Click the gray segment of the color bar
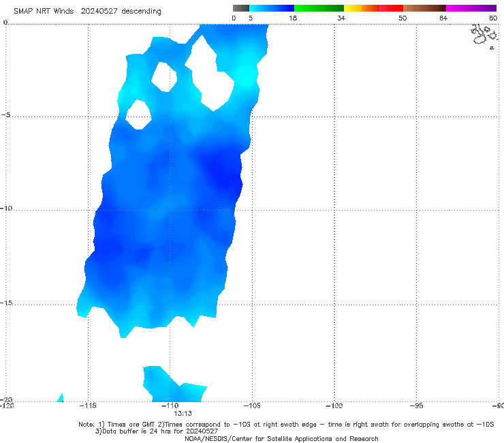This screenshot has height=443, width=504. pos(241,8)
